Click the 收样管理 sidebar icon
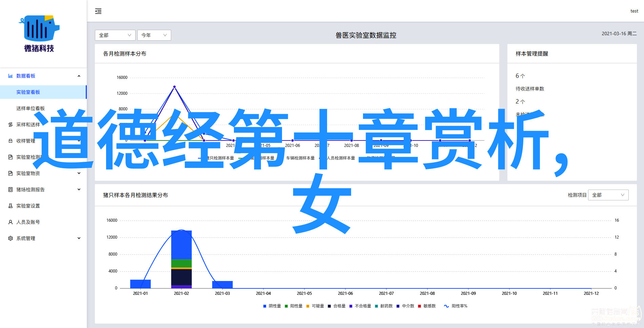This screenshot has width=644, height=328. 11,141
